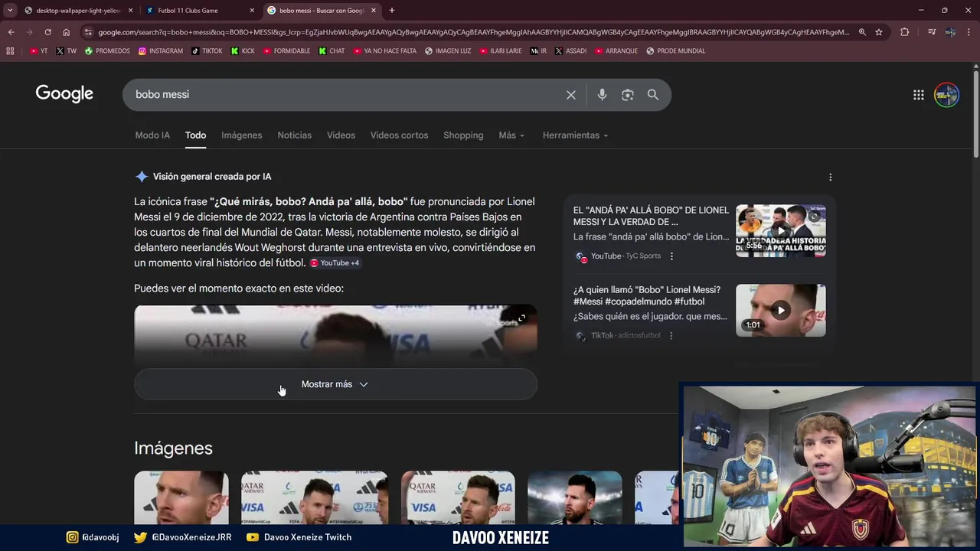Open ILARI LARIE bookmark
This screenshot has width=980, height=551.
501,51
